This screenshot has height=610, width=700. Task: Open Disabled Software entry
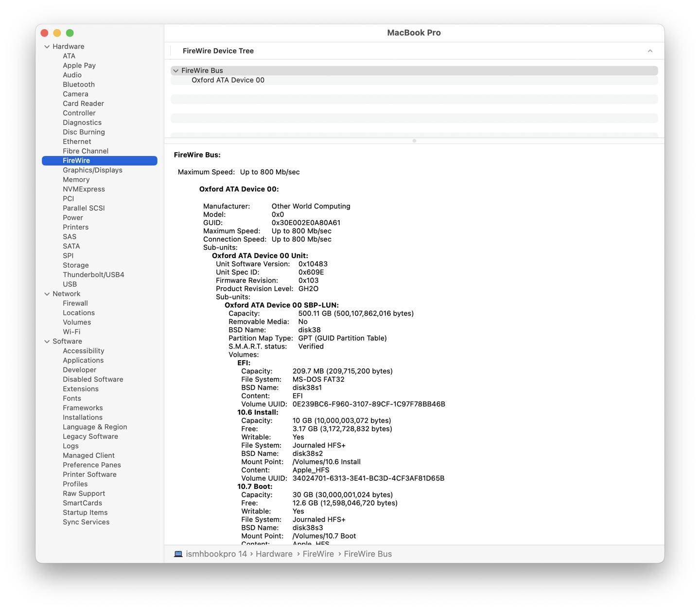(x=93, y=380)
